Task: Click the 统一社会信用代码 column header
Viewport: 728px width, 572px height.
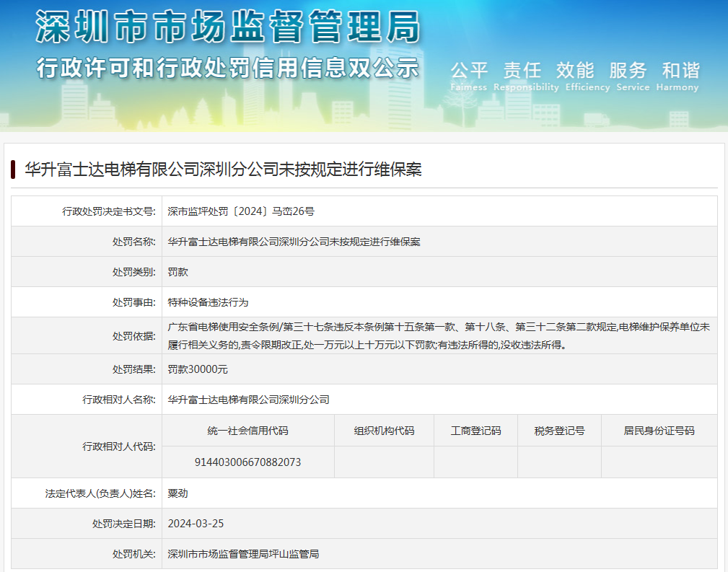Action: click(248, 431)
